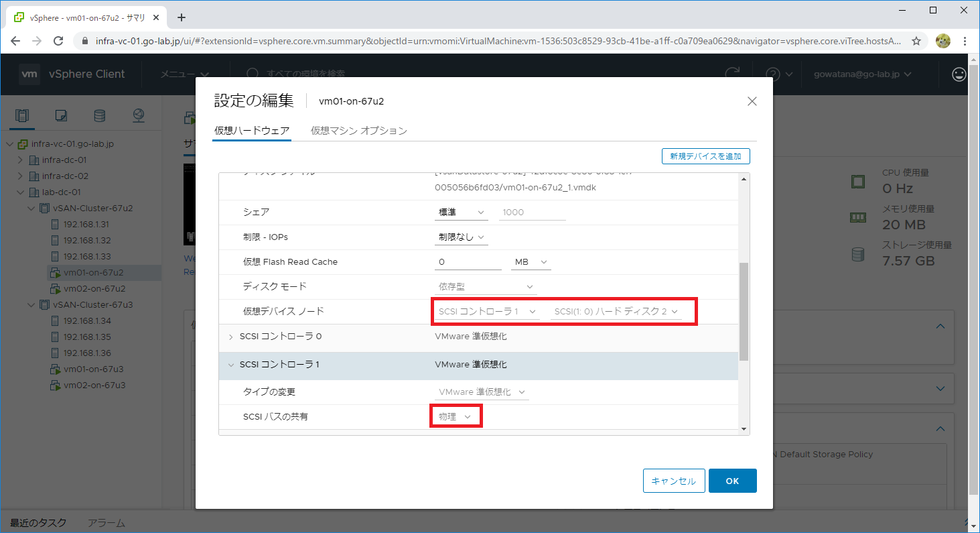The image size is (980, 533).
Task: Select vm02-on-67u2 in inventory tree
Action: click(94, 288)
